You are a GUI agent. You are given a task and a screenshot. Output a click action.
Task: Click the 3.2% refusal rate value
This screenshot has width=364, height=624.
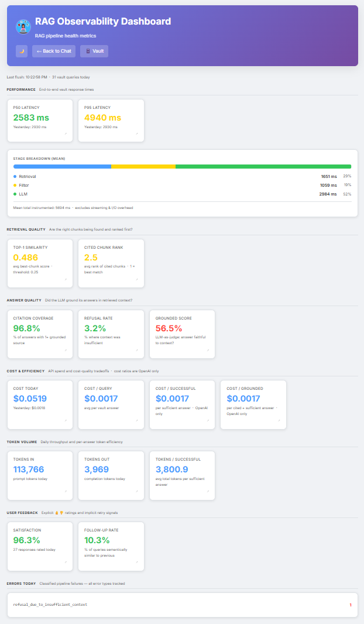95,328
